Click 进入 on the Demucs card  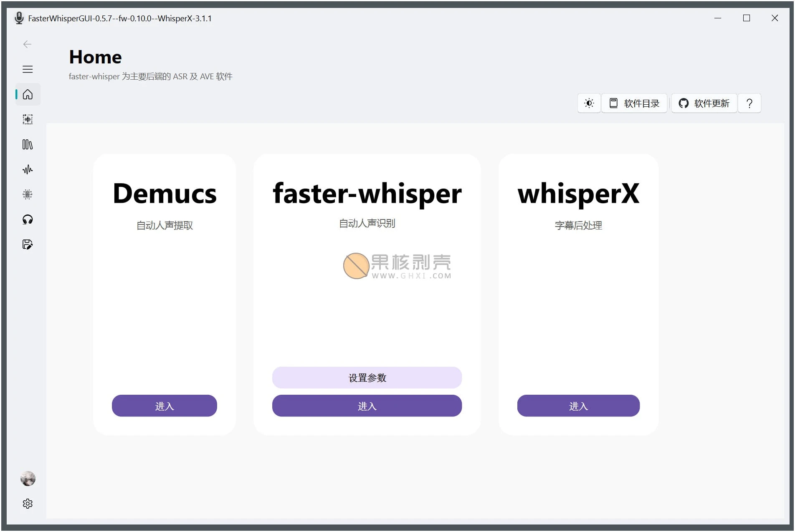click(164, 406)
